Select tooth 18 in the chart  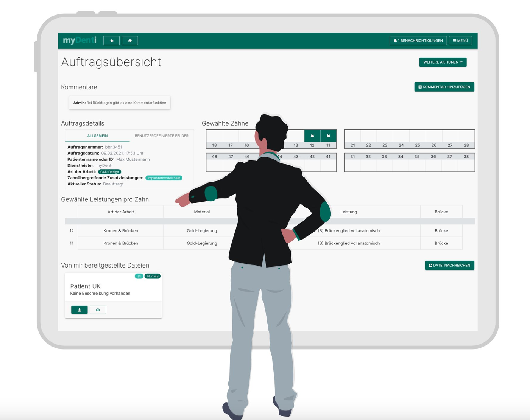215,139
